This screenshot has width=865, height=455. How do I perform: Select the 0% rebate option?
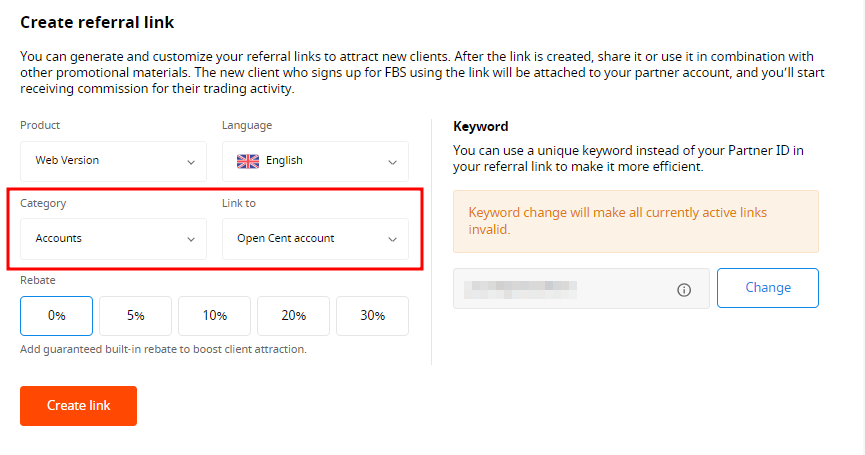[56, 316]
